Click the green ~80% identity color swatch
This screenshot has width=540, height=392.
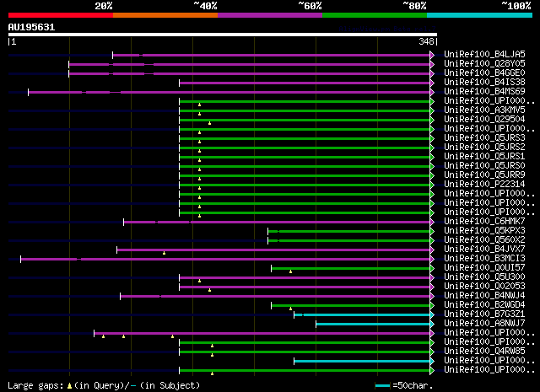pos(375,15)
